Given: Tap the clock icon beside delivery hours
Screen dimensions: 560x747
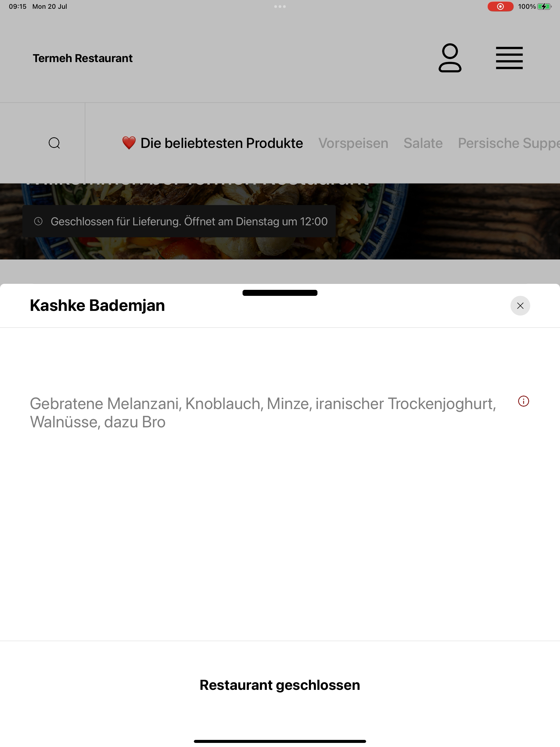Looking at the screenshot, I should point(39,221).
